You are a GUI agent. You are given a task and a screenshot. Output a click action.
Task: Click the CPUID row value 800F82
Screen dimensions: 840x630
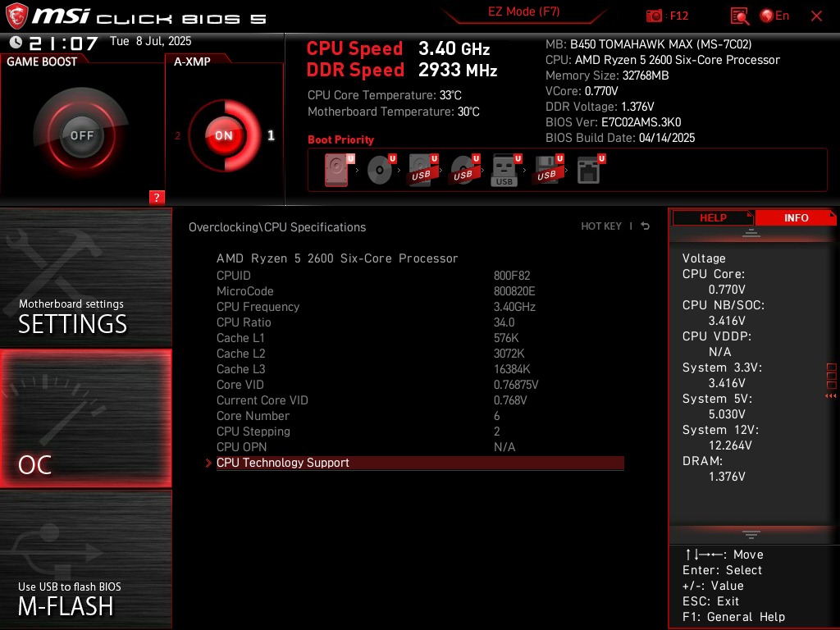point(512,276)
